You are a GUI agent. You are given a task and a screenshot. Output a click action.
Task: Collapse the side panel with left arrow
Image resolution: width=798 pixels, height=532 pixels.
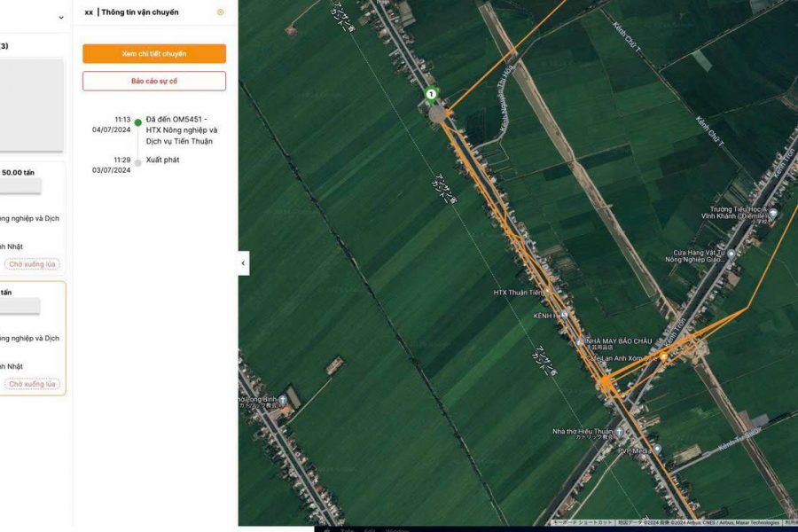click(244, 262)
